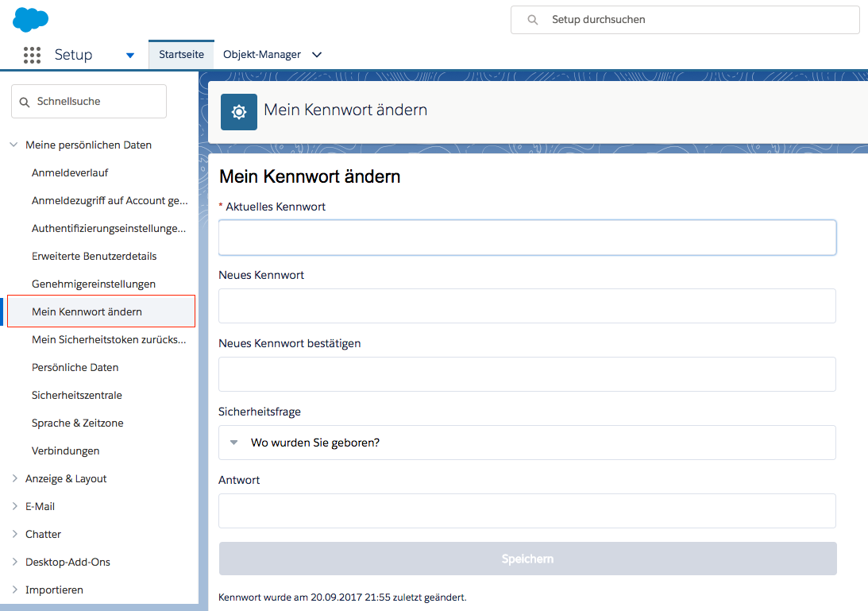This screenshot has width=868, height=611.
Task: Focus the Schnellsuche input field
Action: point(89,102)
